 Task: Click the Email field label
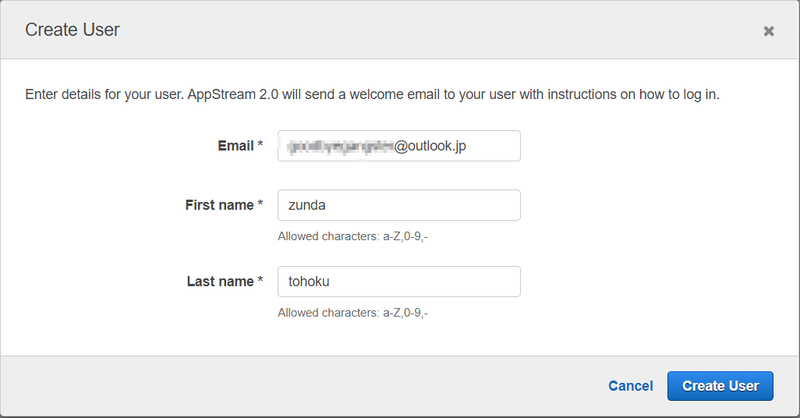pos(235,146)
